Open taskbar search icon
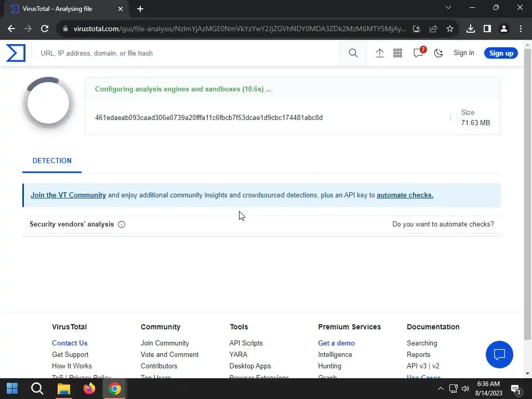 coord(37,389)
